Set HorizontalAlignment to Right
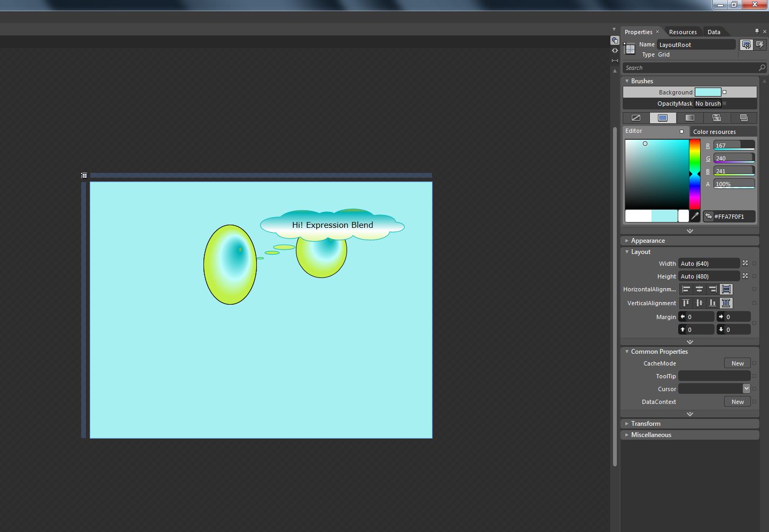Image resolution: width=769 pixels, height=532 pixels. click(x=712, y=289)
